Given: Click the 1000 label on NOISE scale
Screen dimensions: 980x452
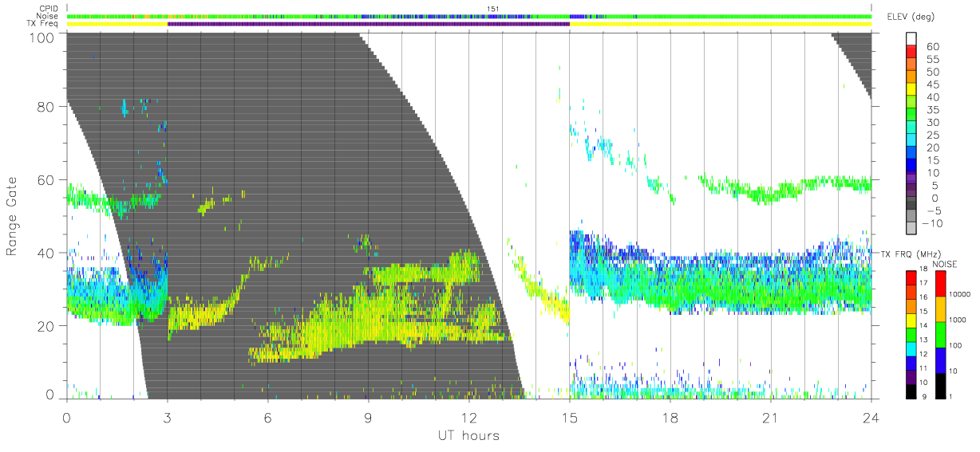Looking at the screenshot, I should click(x=958, y=320).
